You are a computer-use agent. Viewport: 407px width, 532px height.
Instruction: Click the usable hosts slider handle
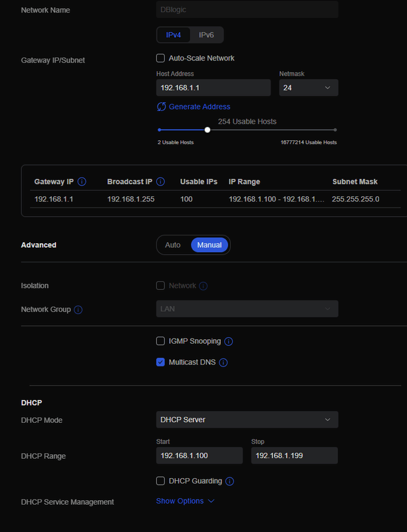point(207,130)
